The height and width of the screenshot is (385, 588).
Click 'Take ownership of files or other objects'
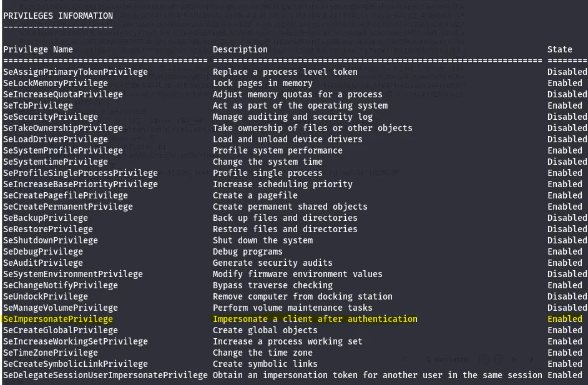coord(312,128)
